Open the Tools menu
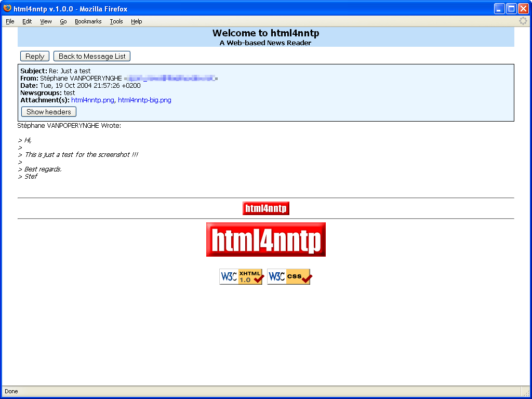Viewport: 532px width, 399px height. (x=116, y=21)
